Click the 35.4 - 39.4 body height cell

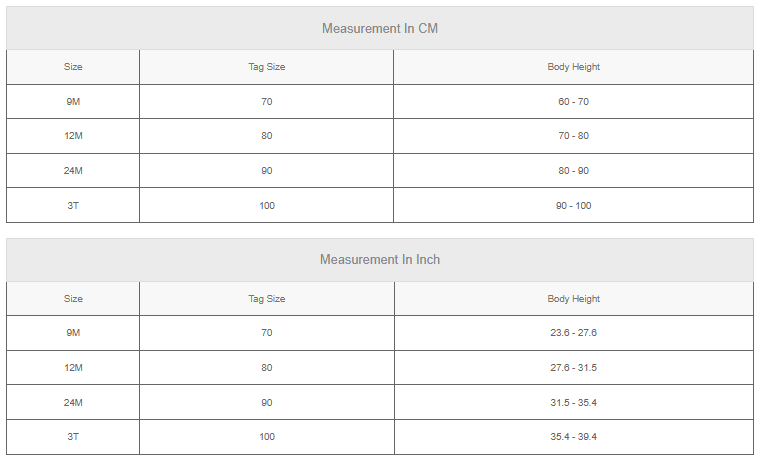click(x=574, y=437)
